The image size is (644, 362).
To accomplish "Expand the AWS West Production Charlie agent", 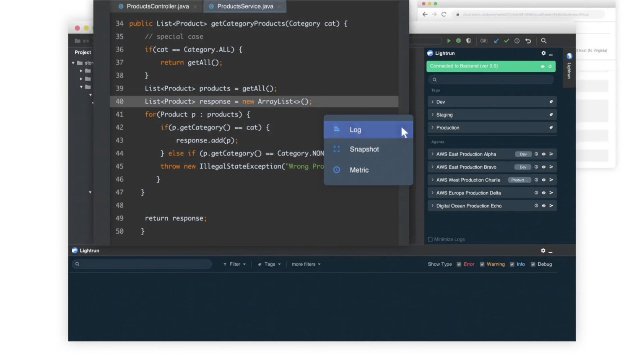I will (x=433, y=180).
